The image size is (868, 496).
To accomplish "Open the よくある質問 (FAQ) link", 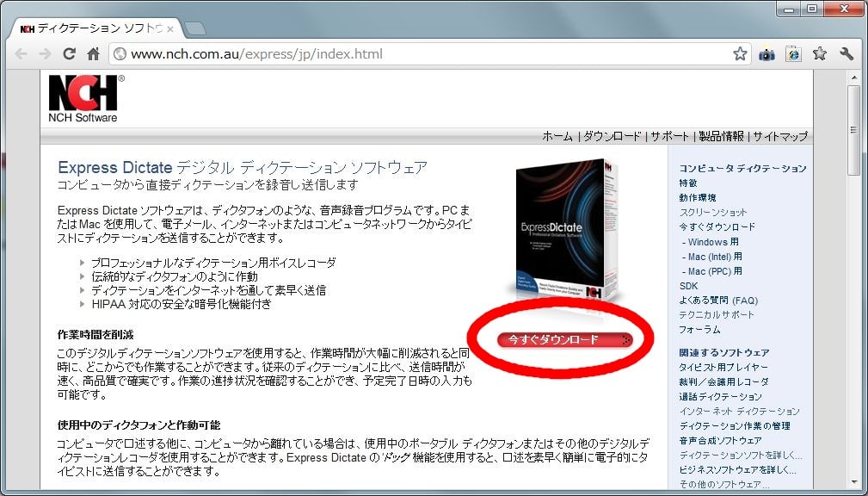I will (x=718, y=301).
